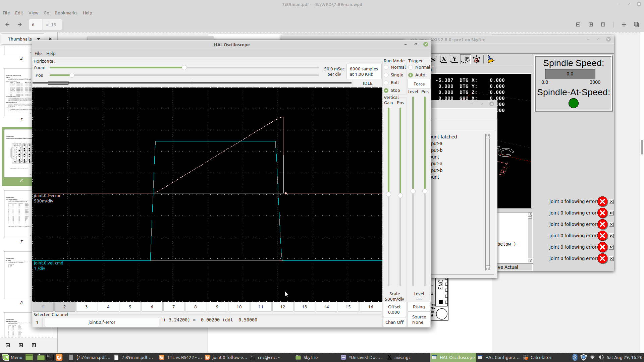Clear live plot with broom icon
644x362 pixels.
[x=490, y=59]
